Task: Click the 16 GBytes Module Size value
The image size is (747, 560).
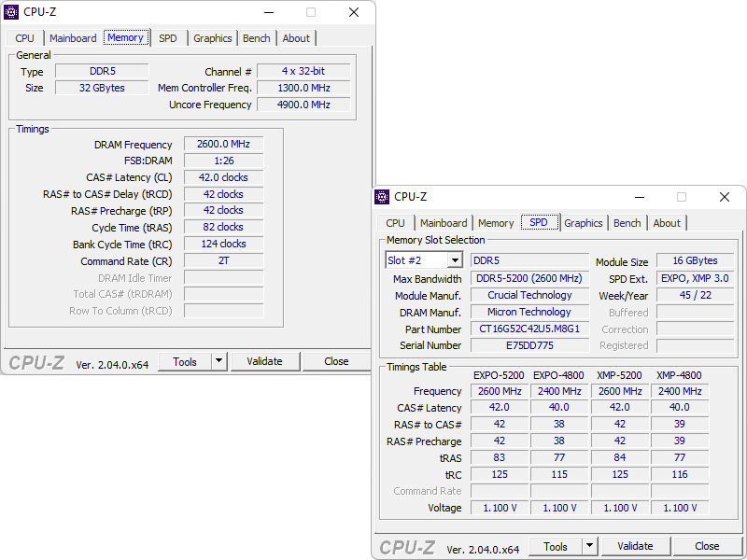Action: tap(695, 260)
